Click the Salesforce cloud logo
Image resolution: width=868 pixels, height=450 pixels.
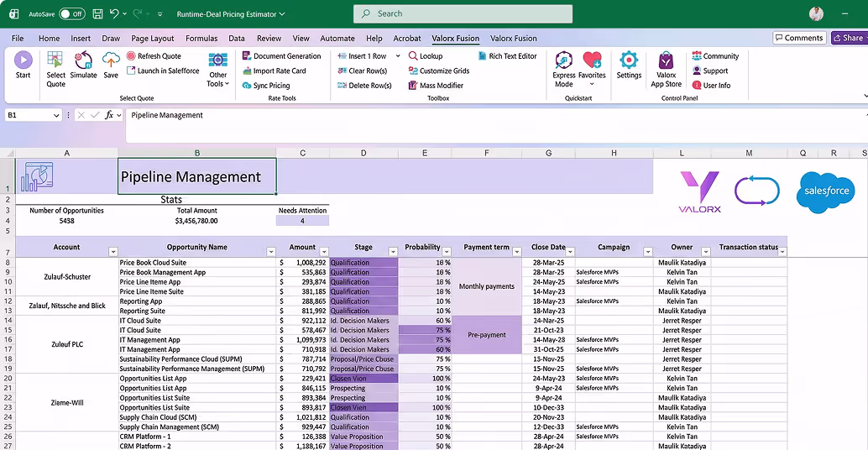coord(826,191)
